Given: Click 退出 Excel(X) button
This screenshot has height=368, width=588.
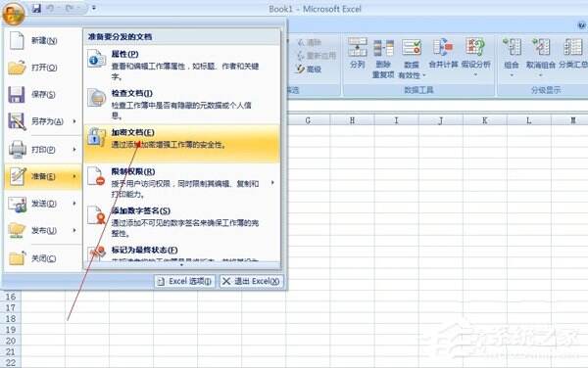Looking at the screenshot, I should [252, 281].
